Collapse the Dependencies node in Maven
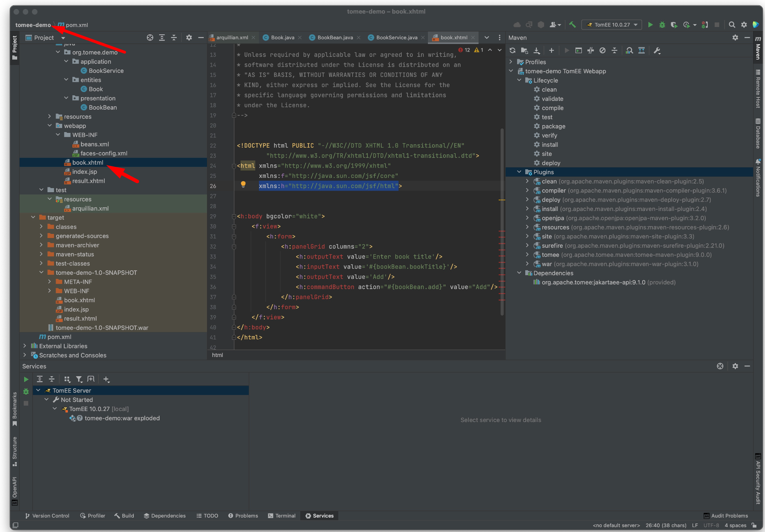 (519, 273)
